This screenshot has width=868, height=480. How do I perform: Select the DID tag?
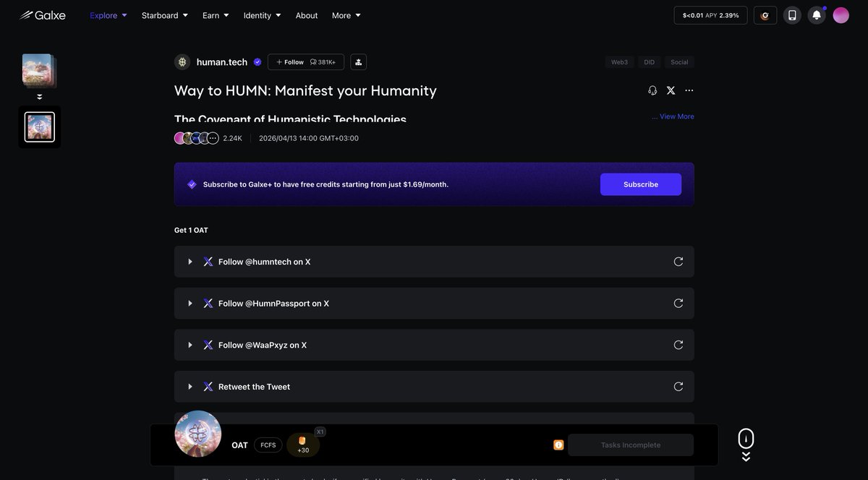[650, 62]
